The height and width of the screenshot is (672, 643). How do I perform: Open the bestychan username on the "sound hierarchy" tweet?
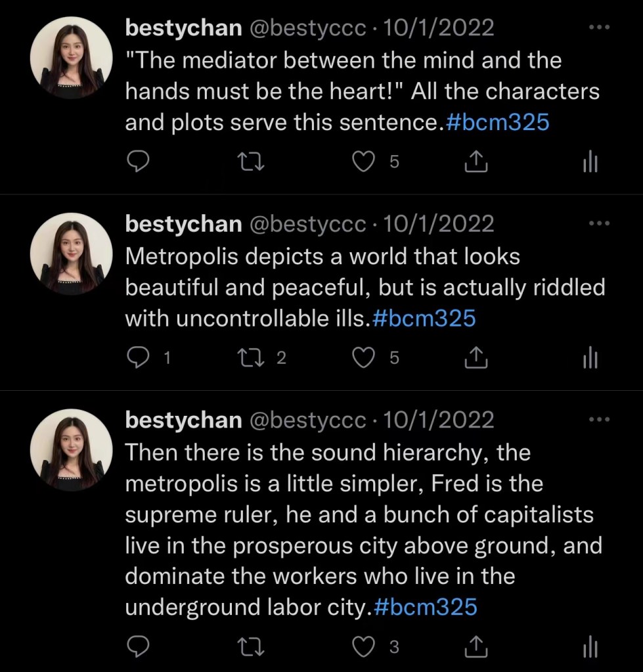[183, 420]
